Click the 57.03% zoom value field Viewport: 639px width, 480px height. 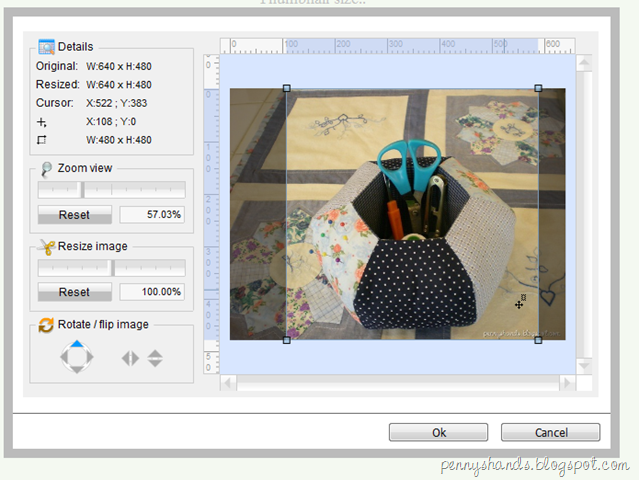[152, 215]
